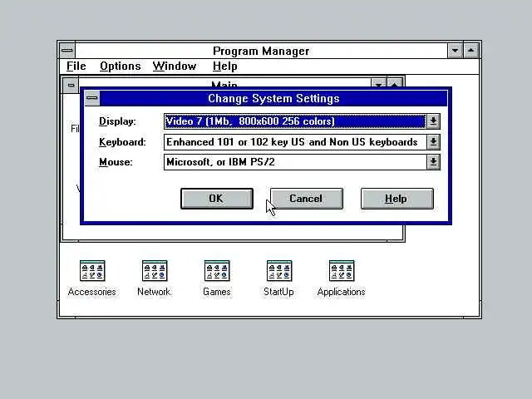The height and width of the screenshot is (399, 532).
Task: Minimize the Program Manager window
Action: pyautogui.click(x=455, y=51)
